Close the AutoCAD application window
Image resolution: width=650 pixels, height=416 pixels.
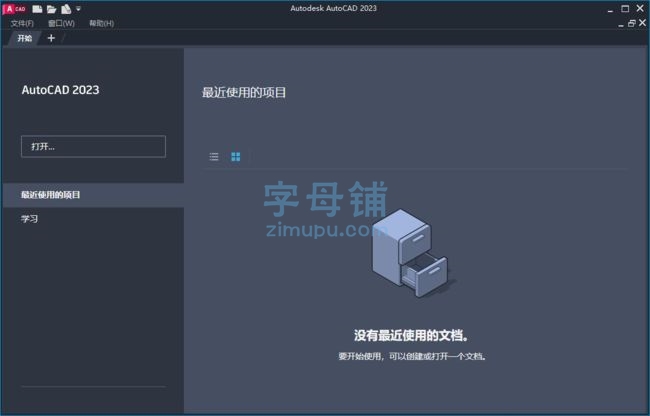click(640, 8)
